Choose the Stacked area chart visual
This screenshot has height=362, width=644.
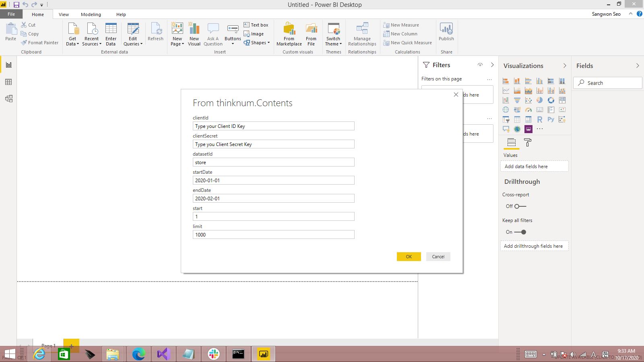click(528, 90)
